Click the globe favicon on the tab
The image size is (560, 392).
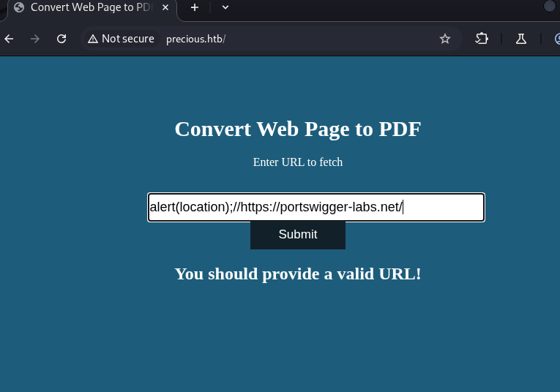tap(19, 7)
